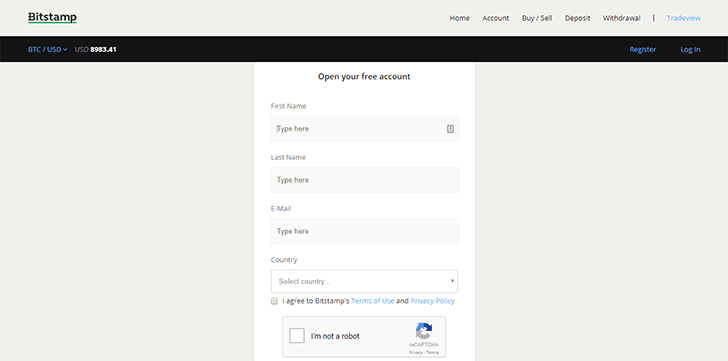Viewport: 728px width, 361px height.
Task: Click the USD 8983.41 price text
Action: [96, 49]
